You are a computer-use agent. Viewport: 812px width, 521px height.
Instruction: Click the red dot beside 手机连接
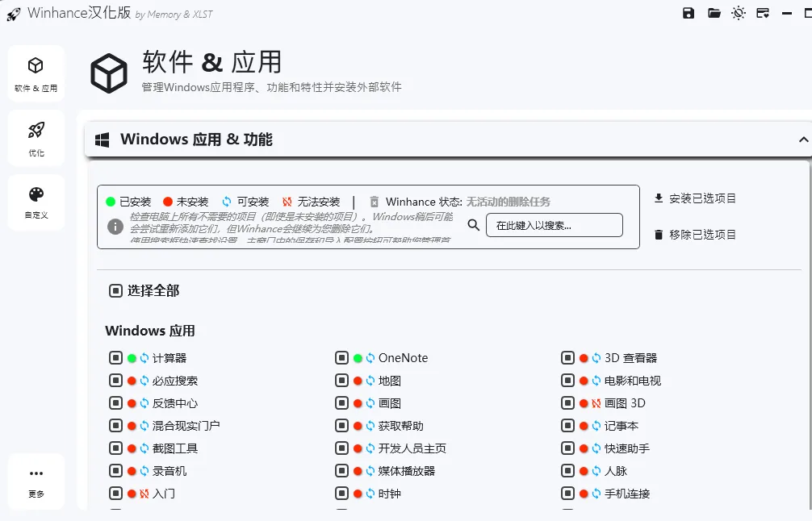[x=584, y=494]
